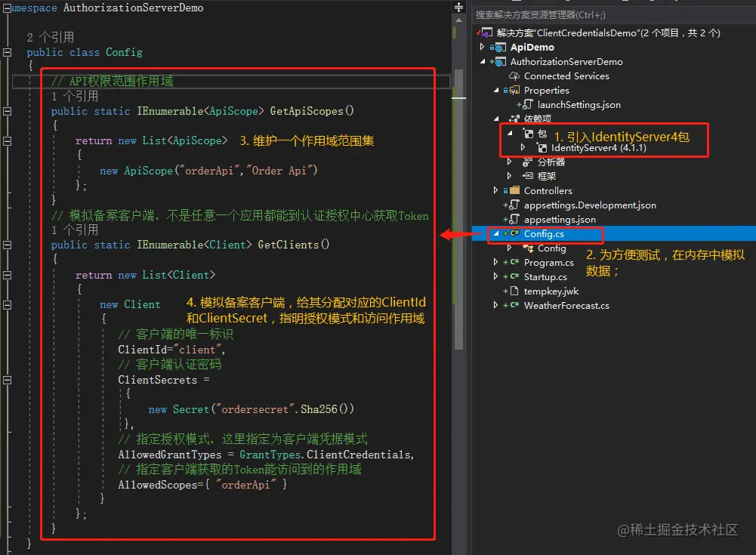Collapse the Config.cs file node
Image resolution: width=756 pixels, height=555 pixels.
[496, 233]
